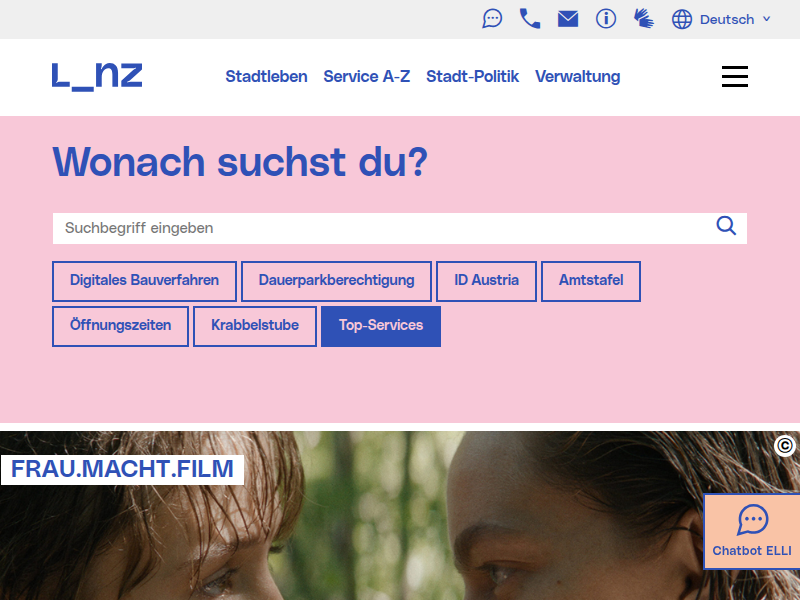Open the information circle icon
This screenshot has width=800, height=600.
606,19
